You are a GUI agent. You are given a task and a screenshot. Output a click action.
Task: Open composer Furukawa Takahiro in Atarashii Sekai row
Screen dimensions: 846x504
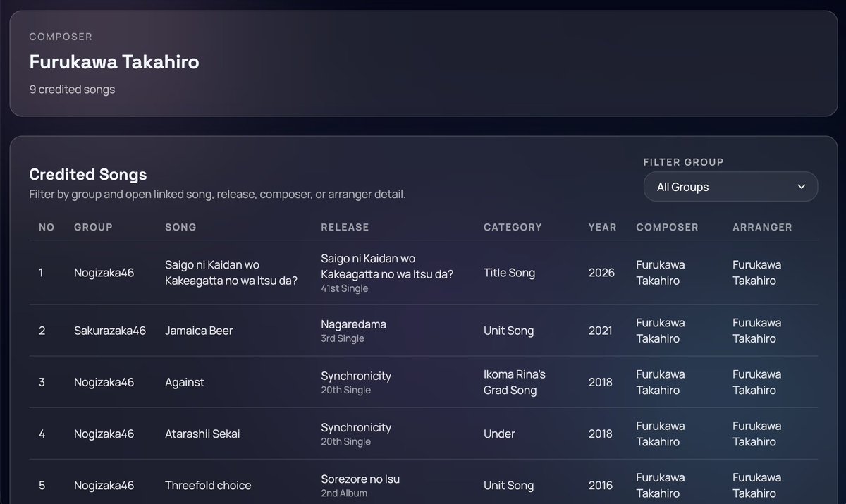tap(661, 434)
